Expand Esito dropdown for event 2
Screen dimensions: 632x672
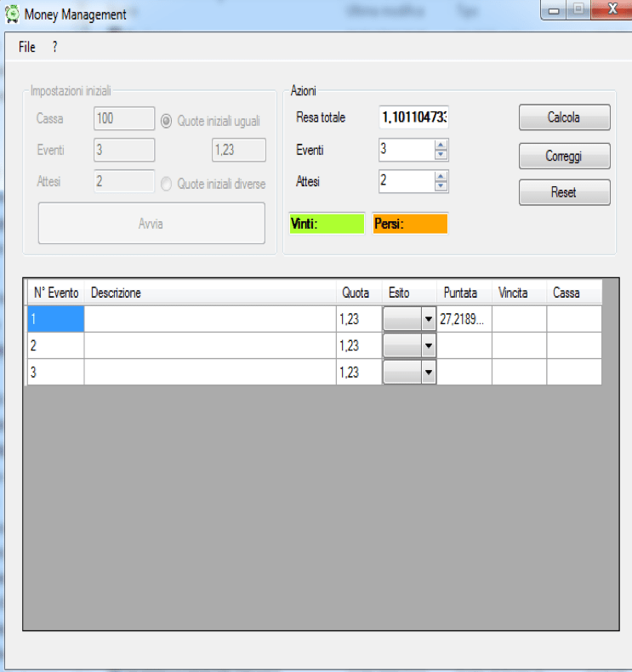pos(428,346)
